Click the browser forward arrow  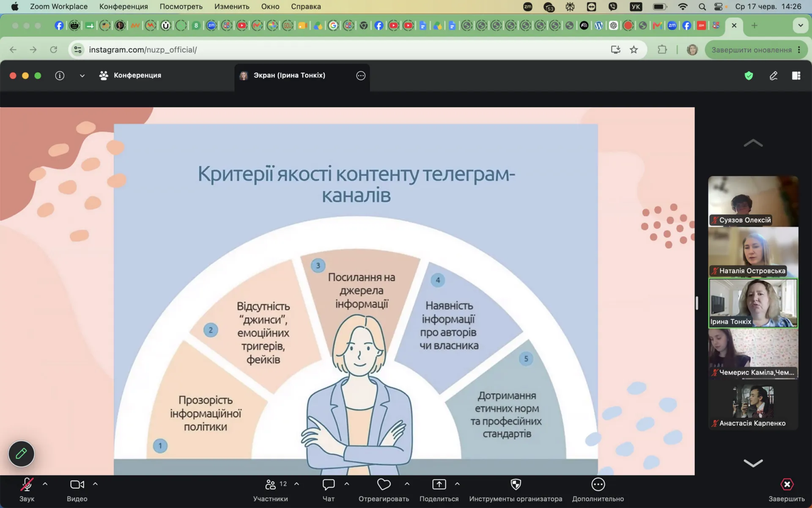tap(33, 50)
